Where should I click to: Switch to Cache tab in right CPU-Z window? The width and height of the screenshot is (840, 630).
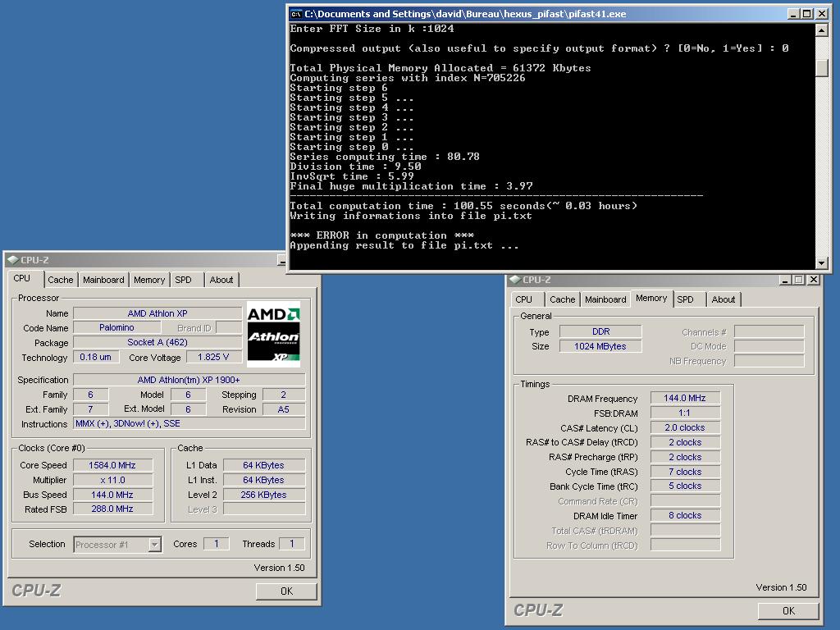click(562, 299)
